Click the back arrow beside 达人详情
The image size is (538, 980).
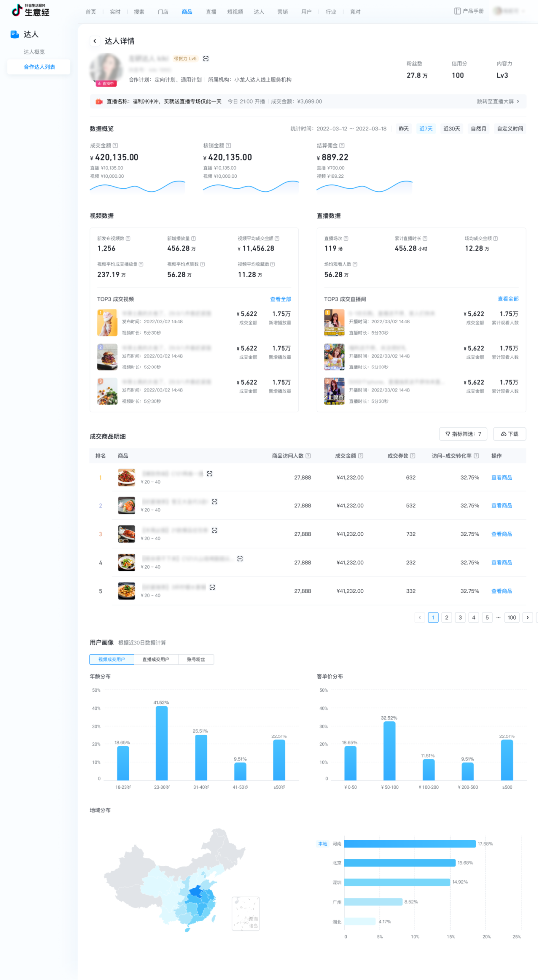pos(95,41)
